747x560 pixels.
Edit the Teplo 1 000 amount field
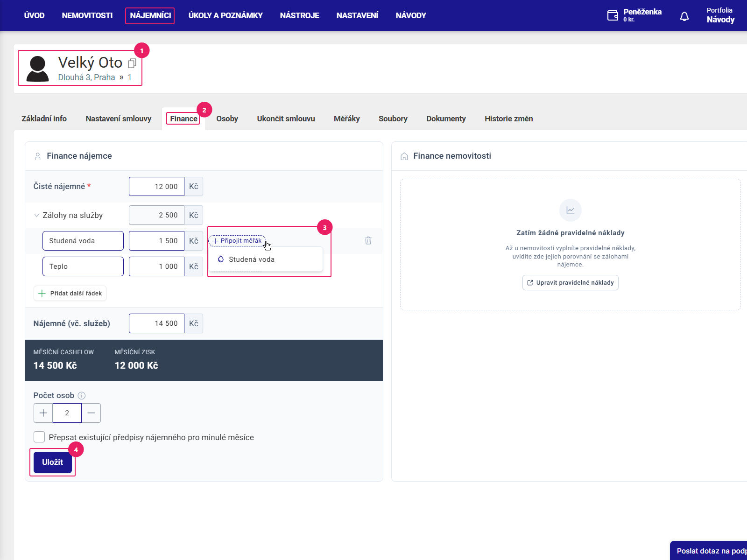[156, 266]
